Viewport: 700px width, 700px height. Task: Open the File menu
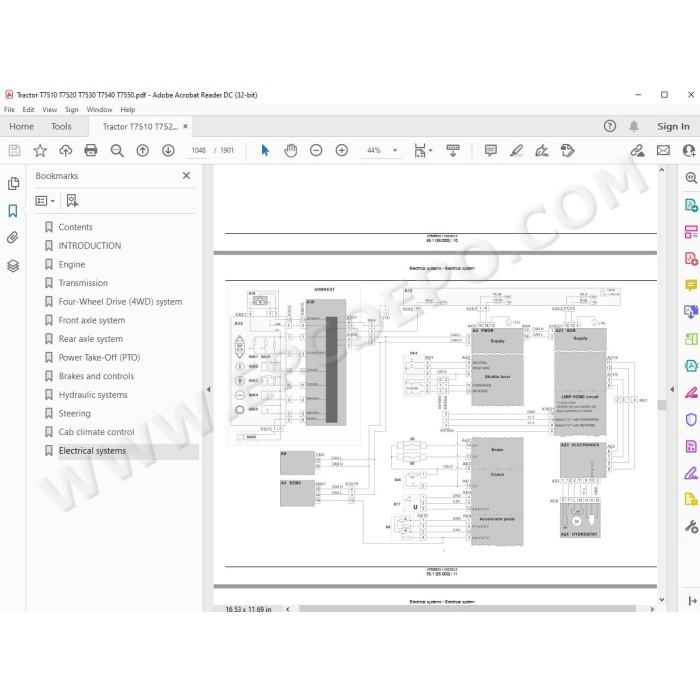[9, 109]
